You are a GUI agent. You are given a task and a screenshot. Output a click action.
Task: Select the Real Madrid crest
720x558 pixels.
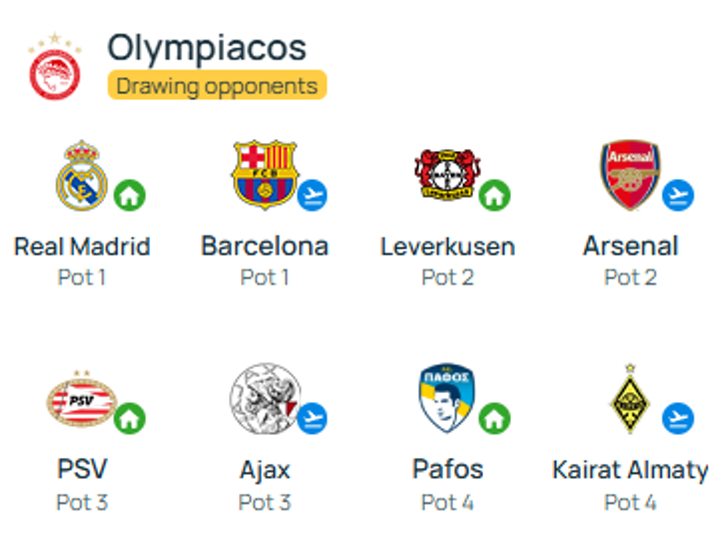(81, 176)
